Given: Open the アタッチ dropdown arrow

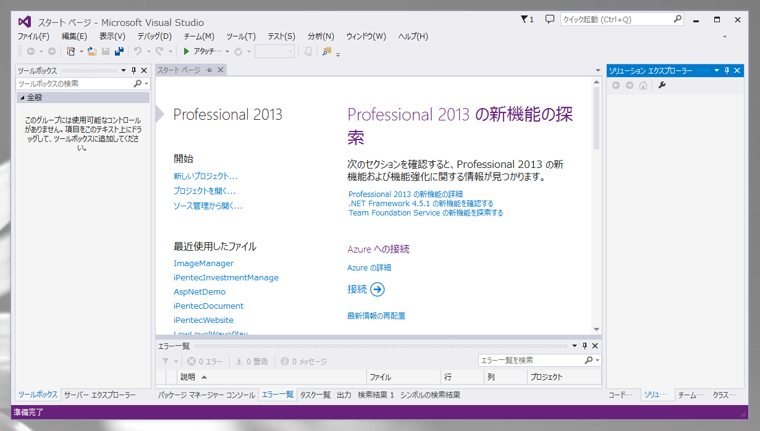Looking at the screenshot, I should 227,51.
